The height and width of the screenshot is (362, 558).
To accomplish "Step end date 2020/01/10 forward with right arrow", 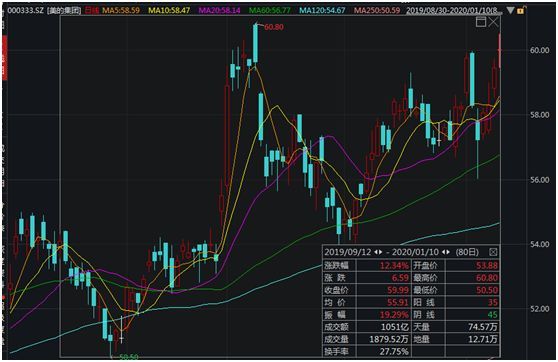I will click(x=448, y=252).
